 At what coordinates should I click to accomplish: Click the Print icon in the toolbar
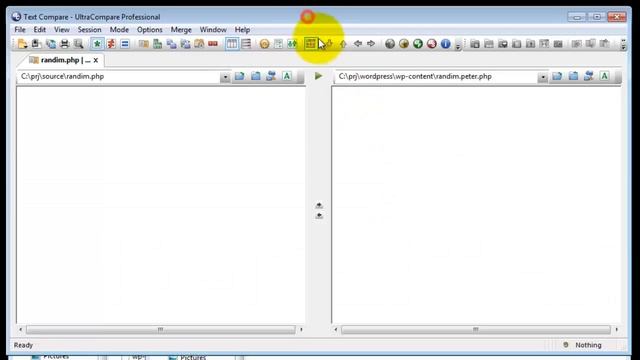pos(64,44)
